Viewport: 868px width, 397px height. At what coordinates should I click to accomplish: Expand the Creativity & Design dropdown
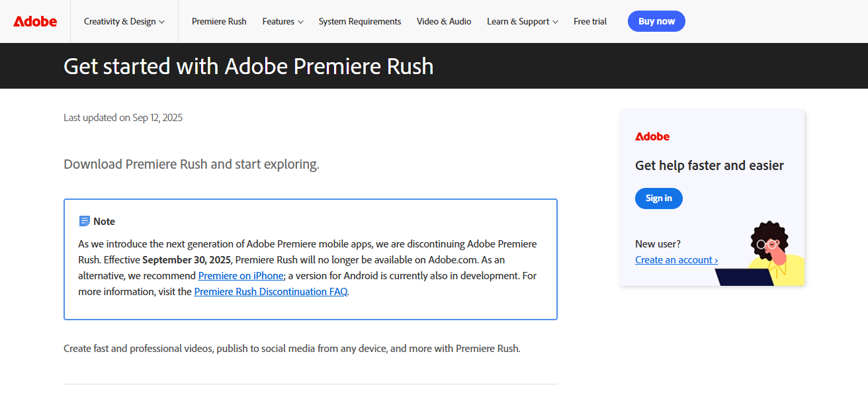point(124,21)
